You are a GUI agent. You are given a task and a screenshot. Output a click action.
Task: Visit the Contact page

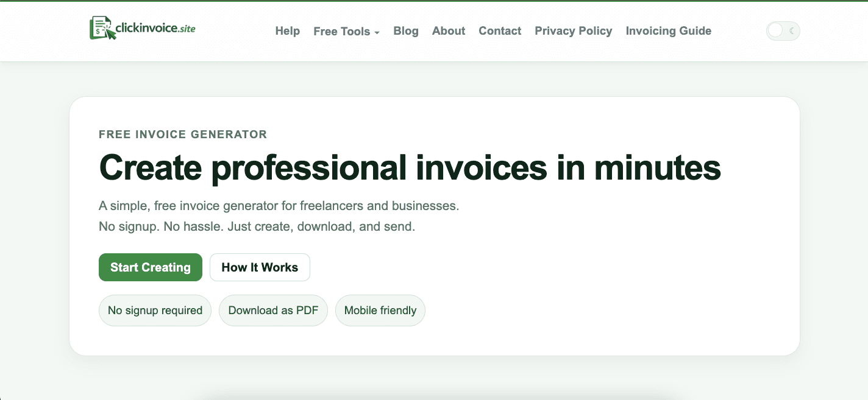pos(500,31)
